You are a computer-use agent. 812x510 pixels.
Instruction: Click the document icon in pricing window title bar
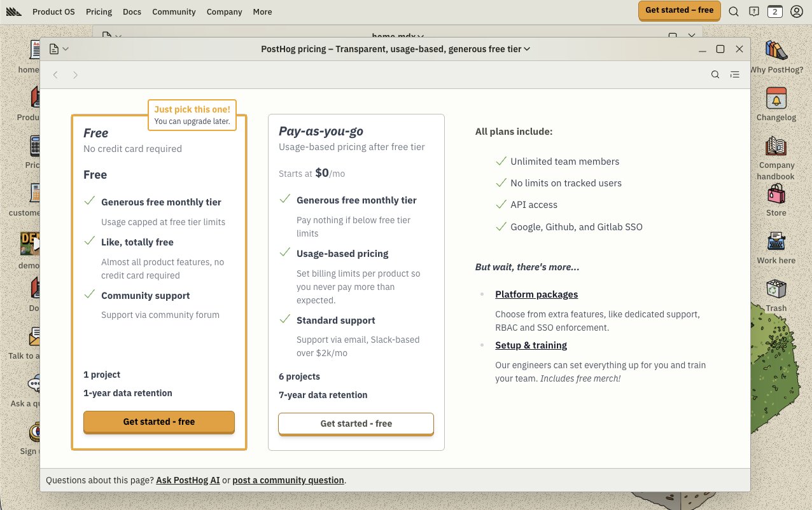pyautogui.click(x=54, y=49)
